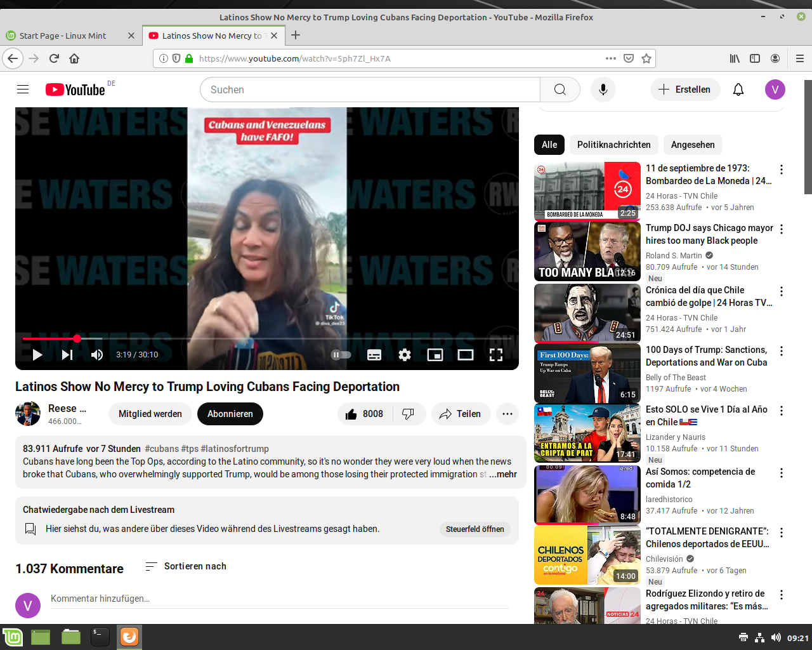Open options for 100 Days of Trump video

(782, 351)
